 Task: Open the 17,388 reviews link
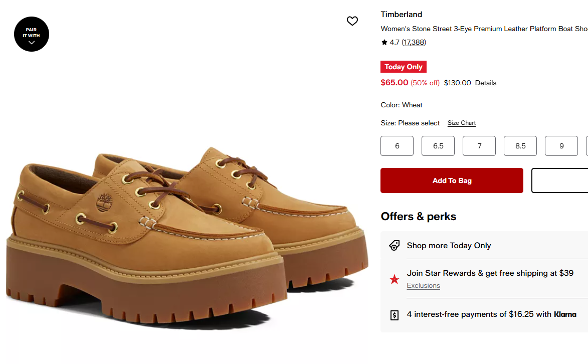point(414,42)
